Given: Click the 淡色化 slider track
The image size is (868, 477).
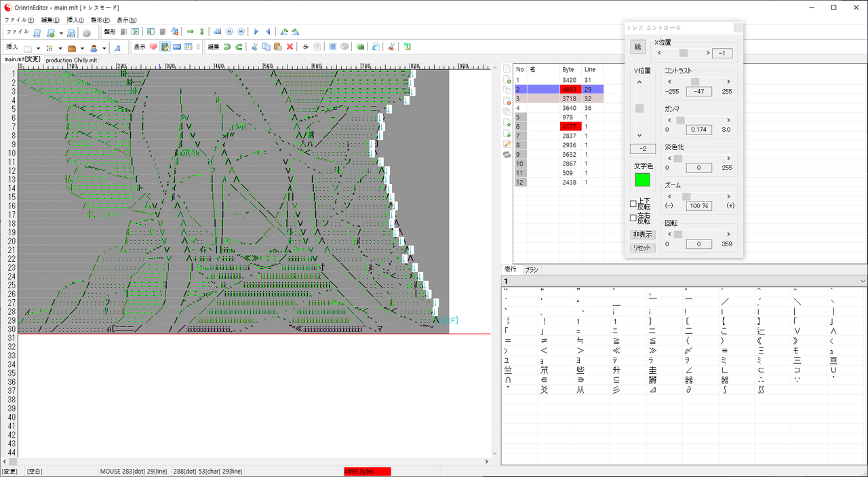Looking at the screenshot, I should (x=699, y=157).
